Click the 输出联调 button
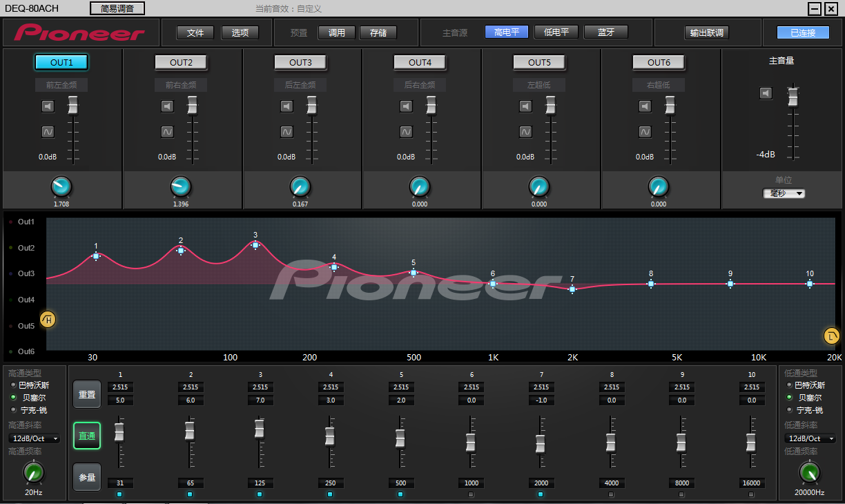Viewport: 845px width, 504px height. click(x=706, y=32)
